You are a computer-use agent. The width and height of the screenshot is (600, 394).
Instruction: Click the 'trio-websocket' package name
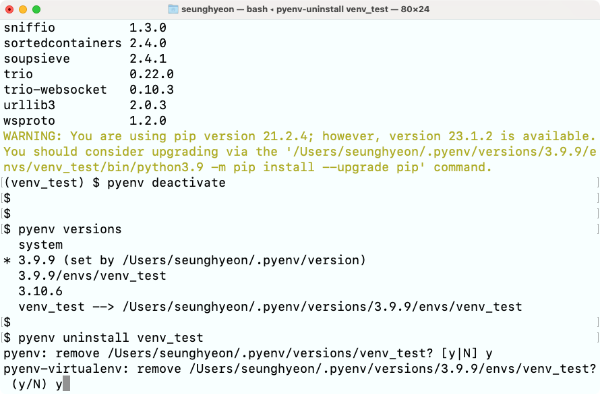coord(55,90)
